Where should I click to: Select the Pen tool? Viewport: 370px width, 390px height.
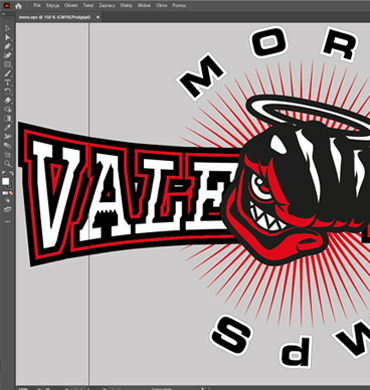[x=7, y=46]
